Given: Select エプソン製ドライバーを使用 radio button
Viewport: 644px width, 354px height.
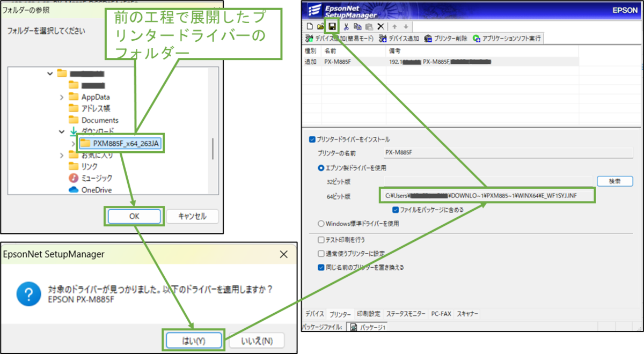Looking at the screenshot, I should (321, 167).
